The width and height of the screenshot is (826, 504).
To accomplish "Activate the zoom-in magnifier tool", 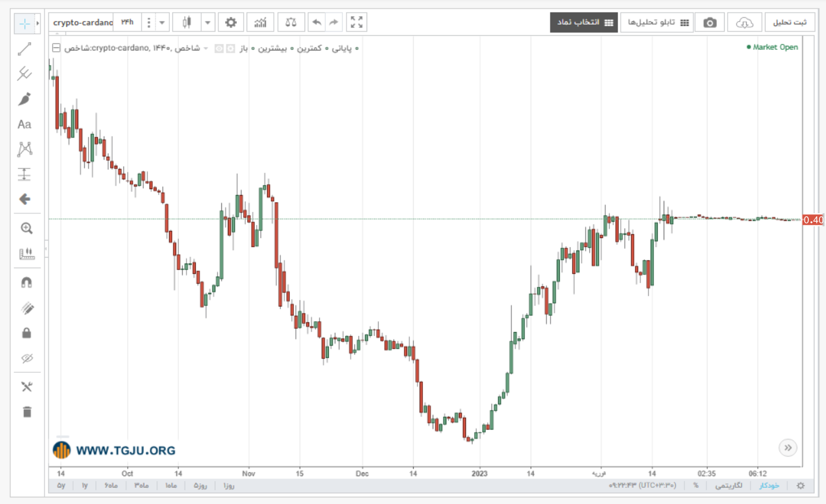I will 26,228.
